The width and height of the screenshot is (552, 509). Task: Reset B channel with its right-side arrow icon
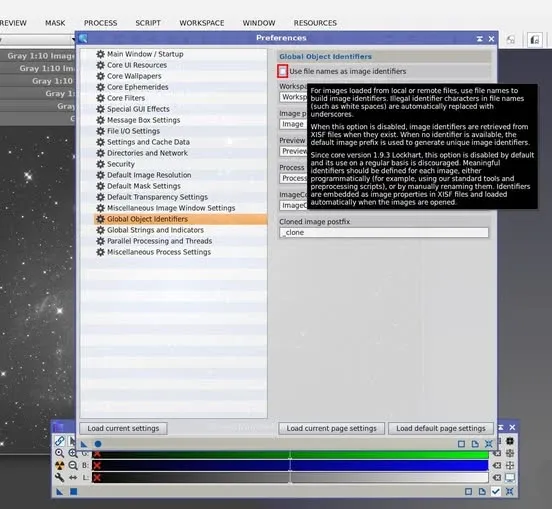497,465
